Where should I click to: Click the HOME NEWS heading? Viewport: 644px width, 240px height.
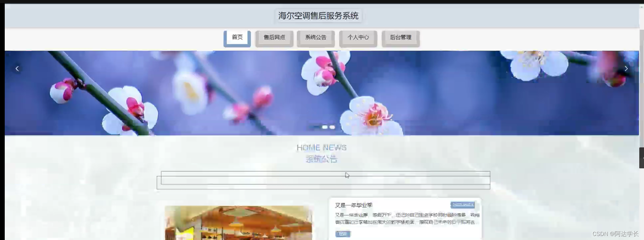click(x=322, y=148)
